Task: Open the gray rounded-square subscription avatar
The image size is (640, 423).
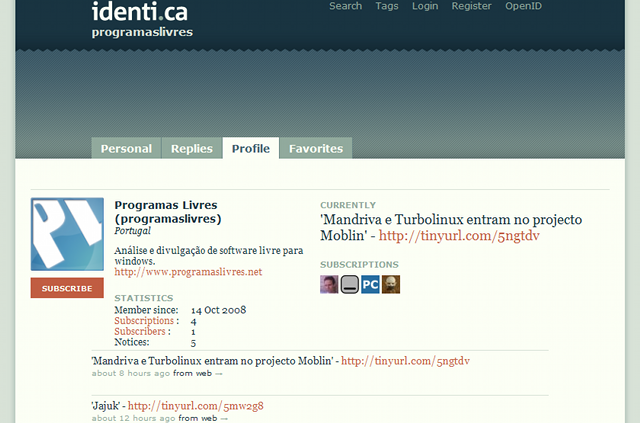Action: [349, 284]
